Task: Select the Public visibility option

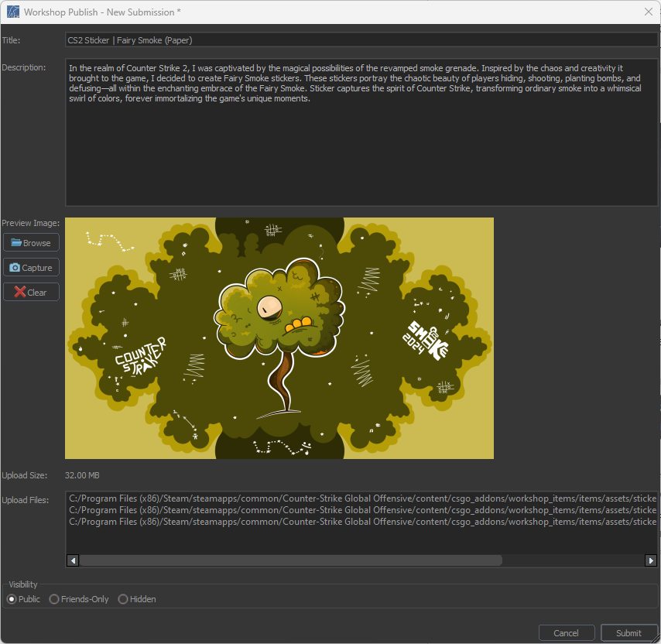Action: [x=23, y=599]
